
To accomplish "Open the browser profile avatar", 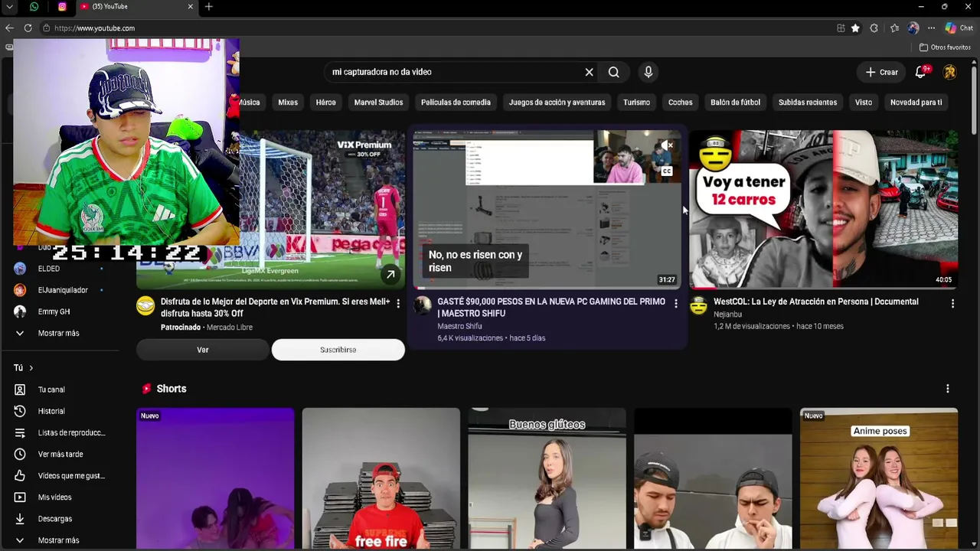I will pyautogui.click(x=913, y=28).
